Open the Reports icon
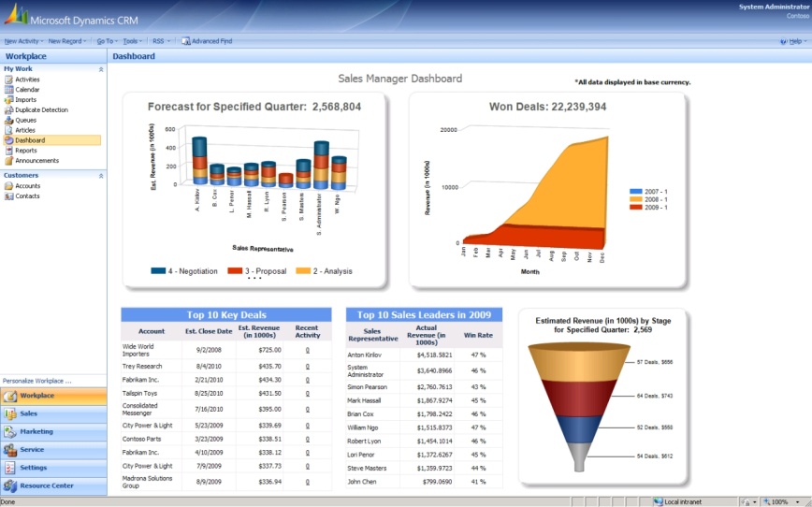Viewport: 812px width, 507px height. (x=8, y=151)
